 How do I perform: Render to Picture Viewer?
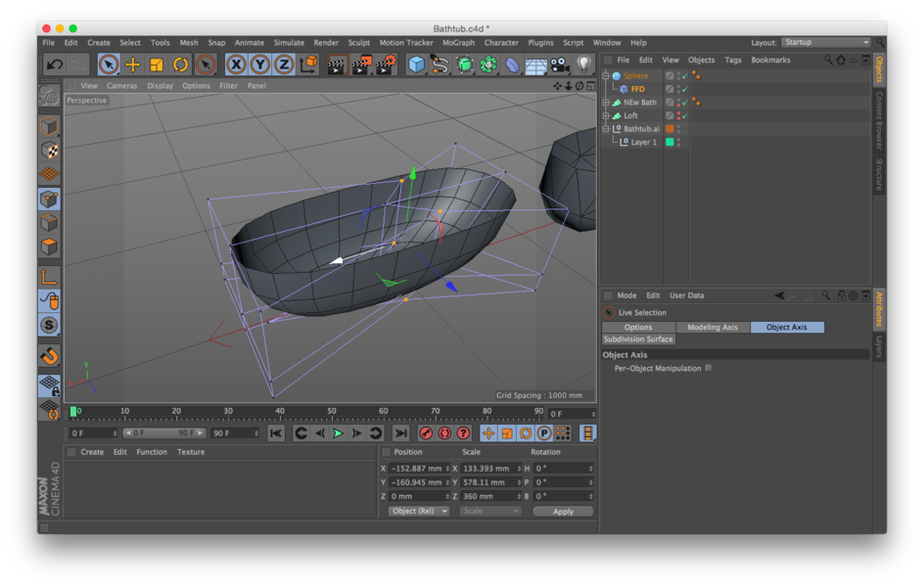pos(361,65)
